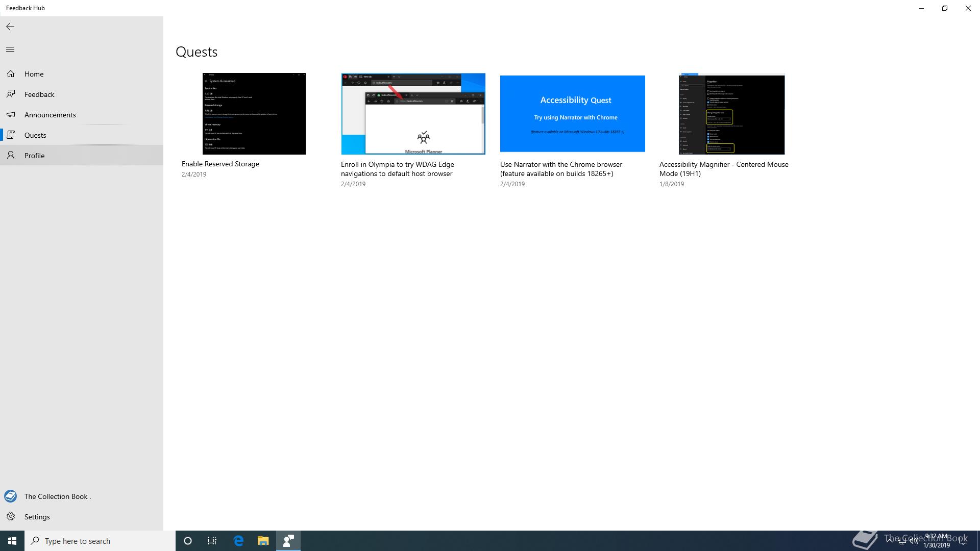This screenshot has height=551, width=980.
Task: Click the Profile person icon
Action: 11,156
